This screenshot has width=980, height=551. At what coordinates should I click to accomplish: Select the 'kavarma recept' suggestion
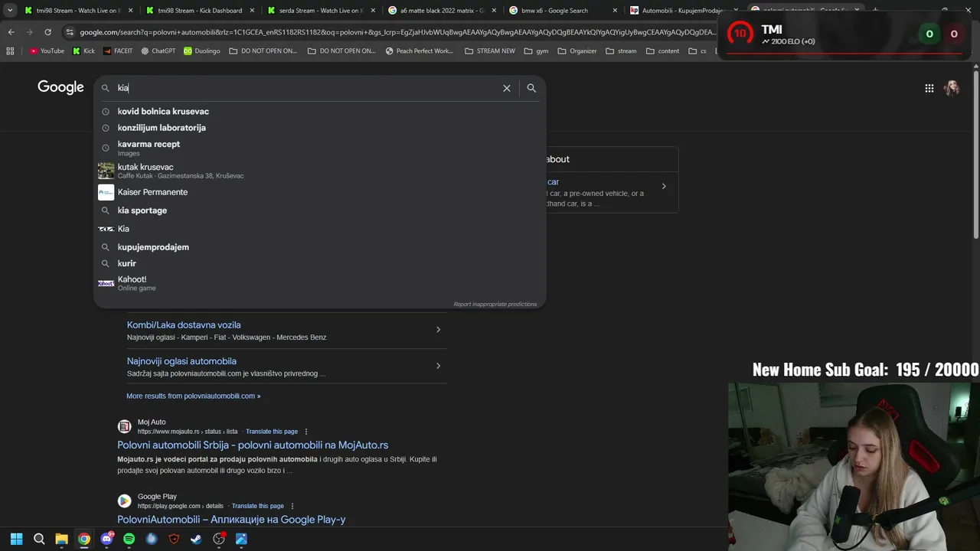click(x=320, y=148)
